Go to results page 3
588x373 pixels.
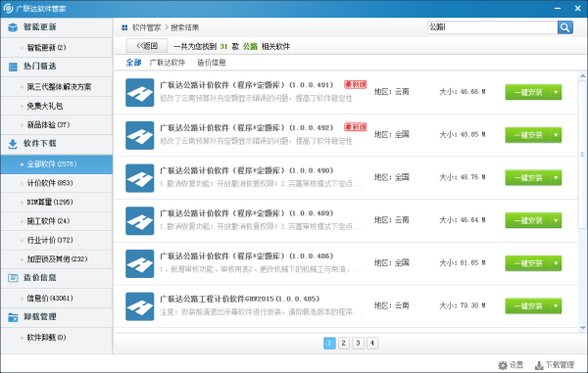(x=358, y=343)
